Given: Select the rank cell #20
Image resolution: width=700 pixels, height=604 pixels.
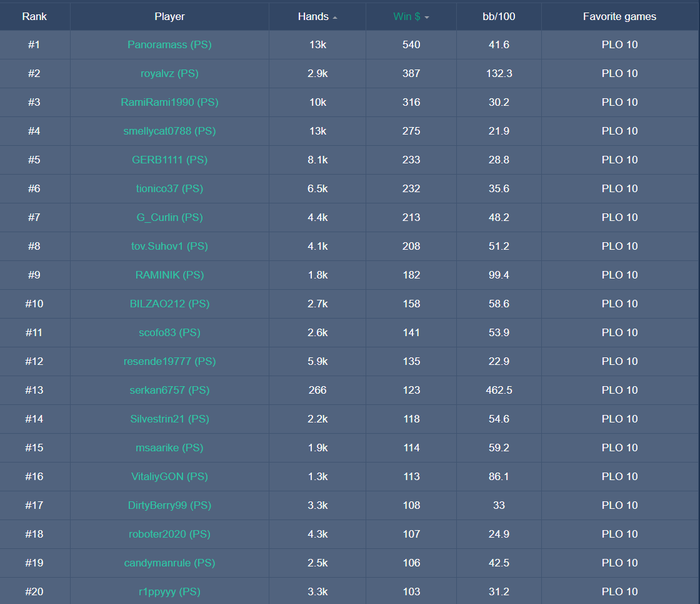Looking at the screenshot, I should coord(34,592).
